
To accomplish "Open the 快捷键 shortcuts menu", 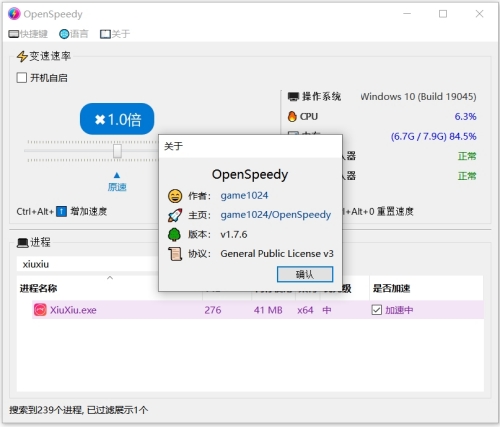I will click(28, 34).
